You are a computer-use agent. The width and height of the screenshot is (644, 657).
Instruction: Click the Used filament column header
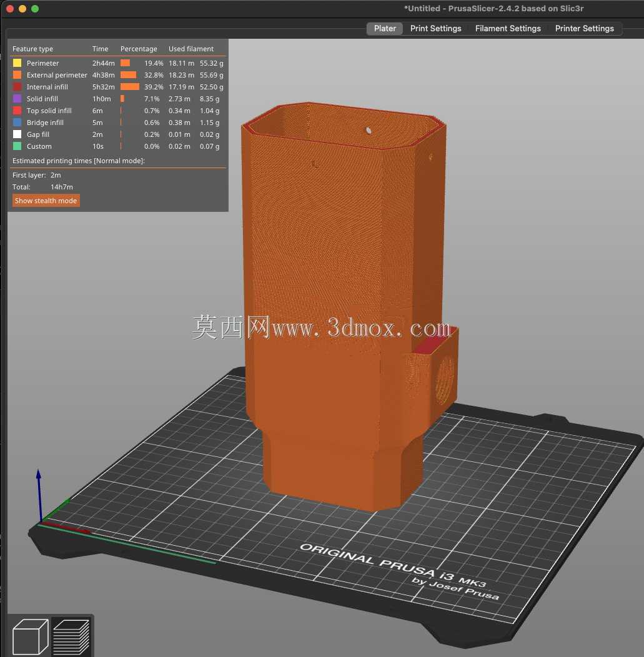(191, 49)
